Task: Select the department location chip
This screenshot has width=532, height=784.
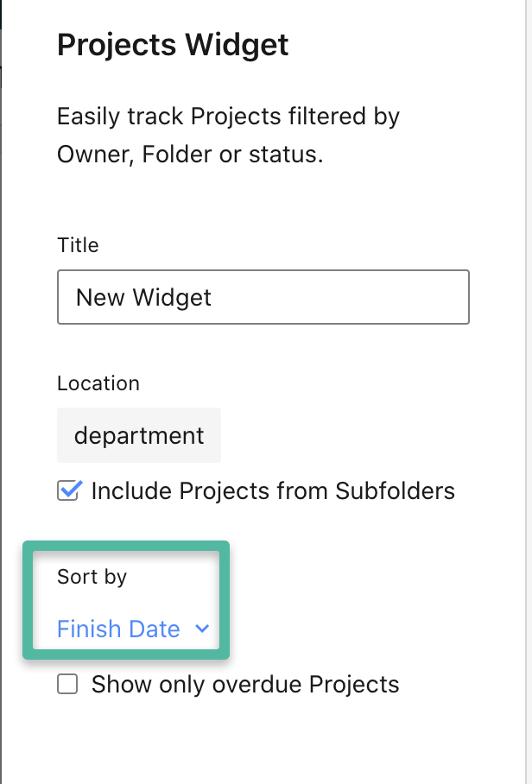Action: click(x=139, y=435)
